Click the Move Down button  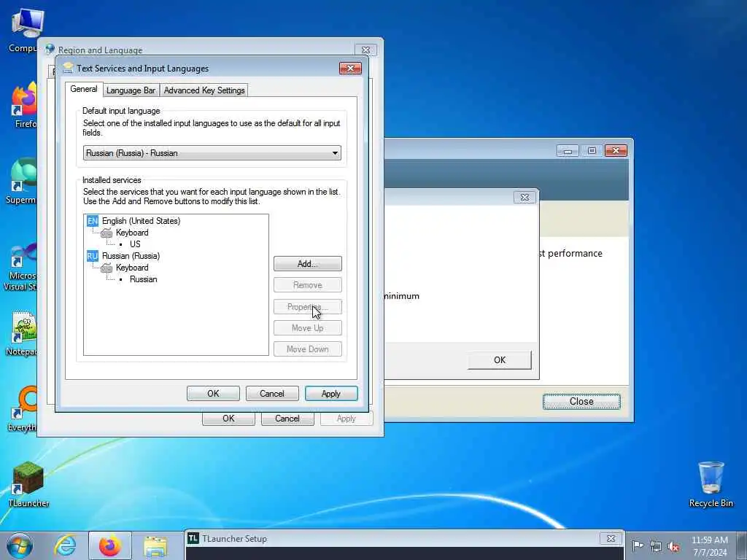click(x=308, y=349)
